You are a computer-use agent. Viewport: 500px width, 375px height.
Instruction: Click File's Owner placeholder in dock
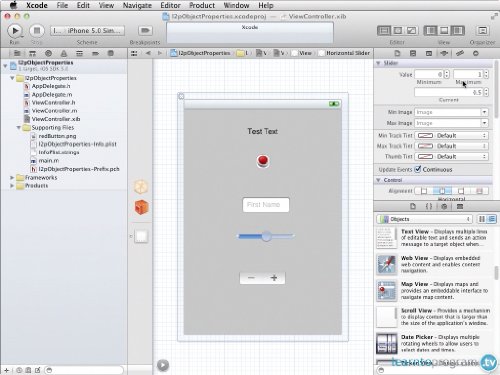point(141,187)
